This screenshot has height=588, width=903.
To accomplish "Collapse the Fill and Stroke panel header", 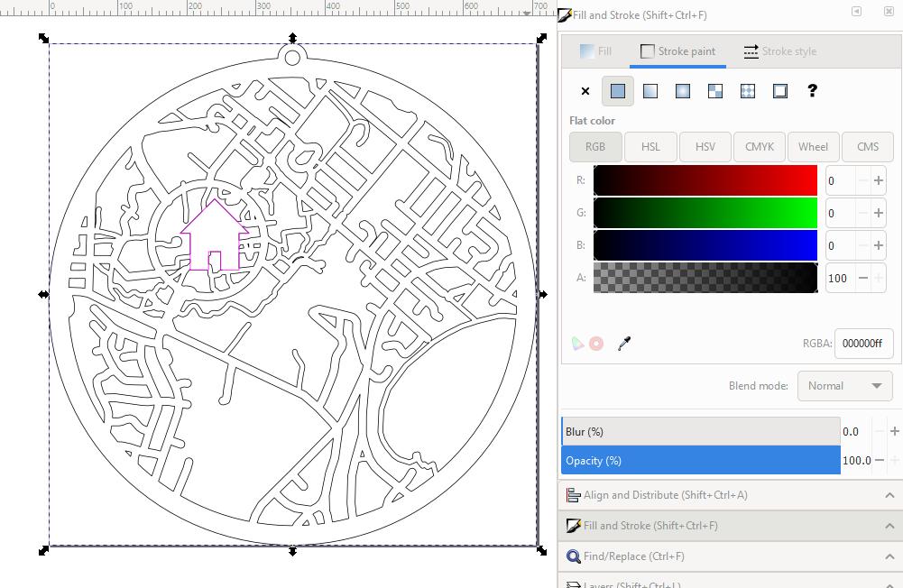I will [x=730, y=525].
